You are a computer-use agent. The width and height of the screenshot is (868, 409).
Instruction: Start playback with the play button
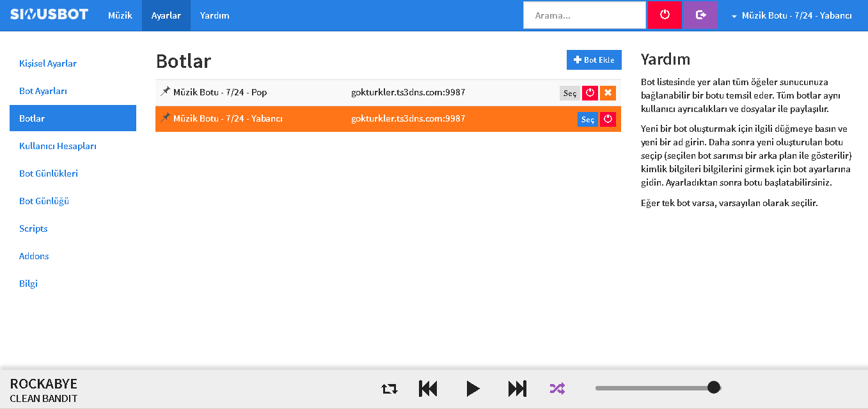[x=473, y=389]
